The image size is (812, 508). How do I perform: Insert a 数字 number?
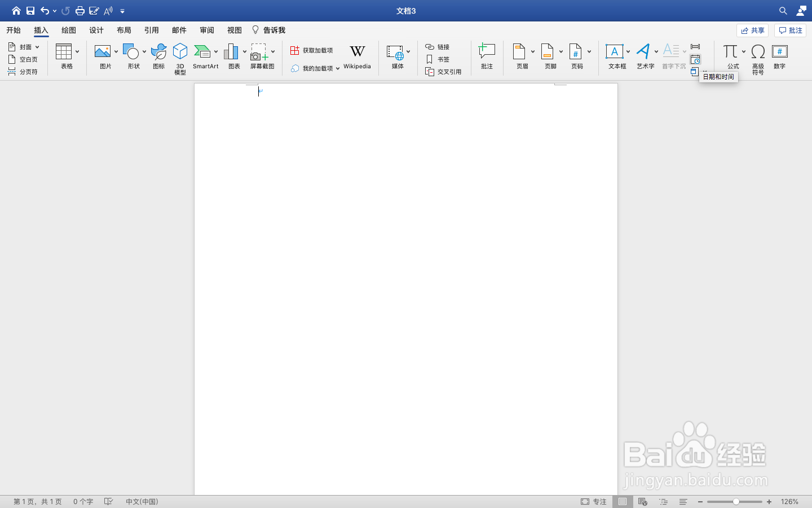pos(780,56)
